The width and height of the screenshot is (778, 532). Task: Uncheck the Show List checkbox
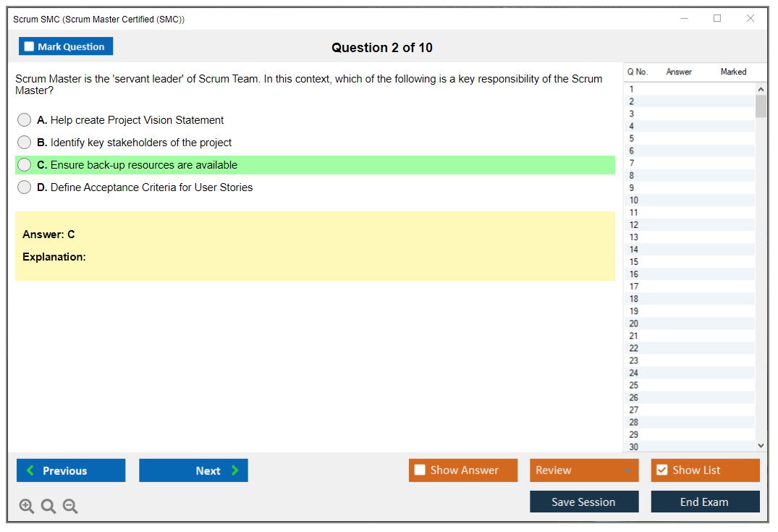pos(661,470)
